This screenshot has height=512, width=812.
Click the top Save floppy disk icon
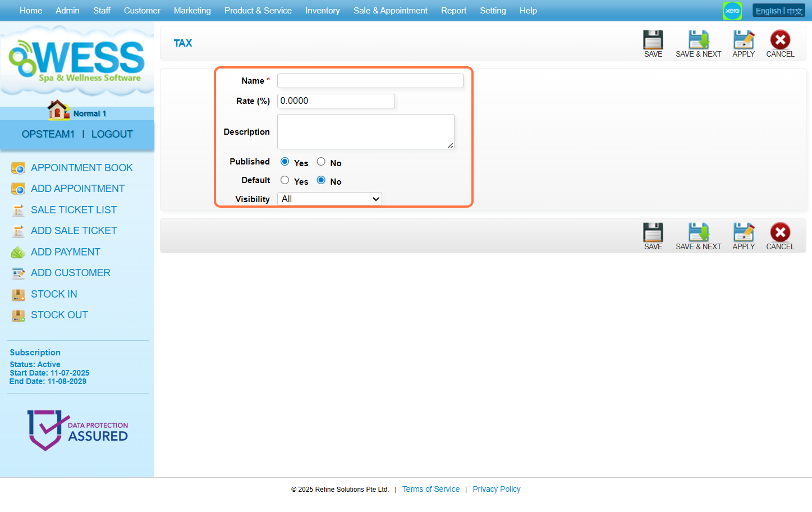point(653,40)
